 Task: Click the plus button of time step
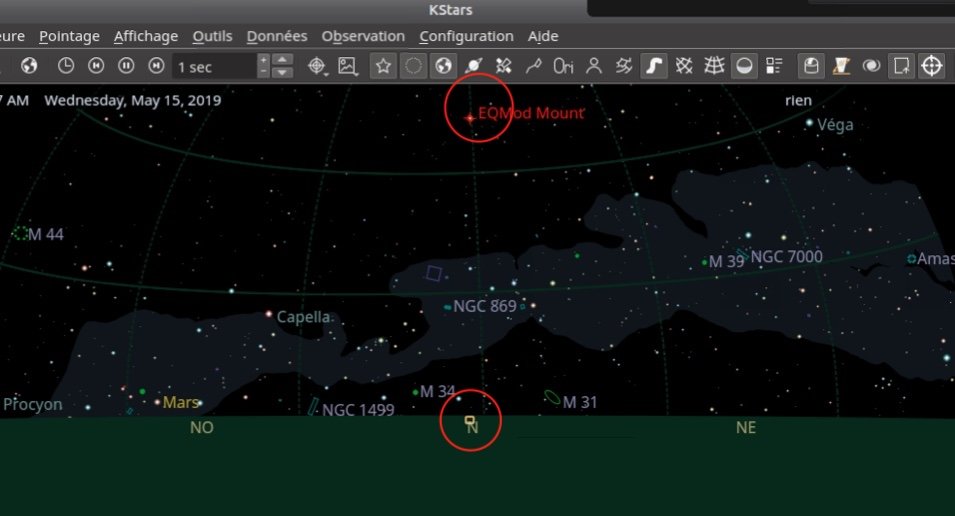pos(263,60)
